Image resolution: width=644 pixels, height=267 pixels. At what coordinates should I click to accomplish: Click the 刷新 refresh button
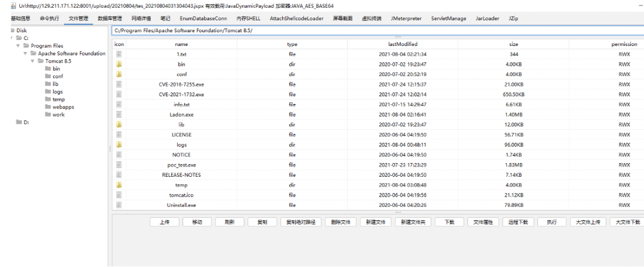230,222
